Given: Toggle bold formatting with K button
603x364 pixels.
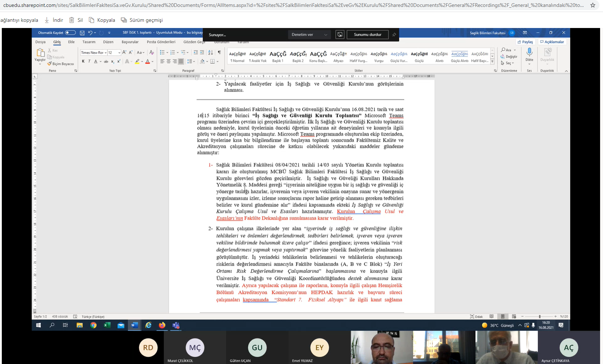Looking at the screenshot, I should (83, 61).
